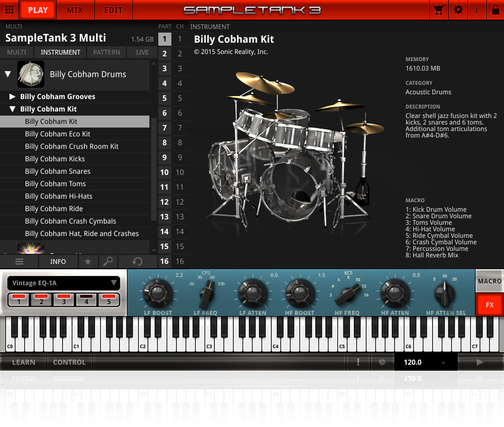The width and height of the screenshot is (504, 427).
Task: Select Billy Cobham Eco Kit
Action: pyautogui.click(x=75, y=134)
